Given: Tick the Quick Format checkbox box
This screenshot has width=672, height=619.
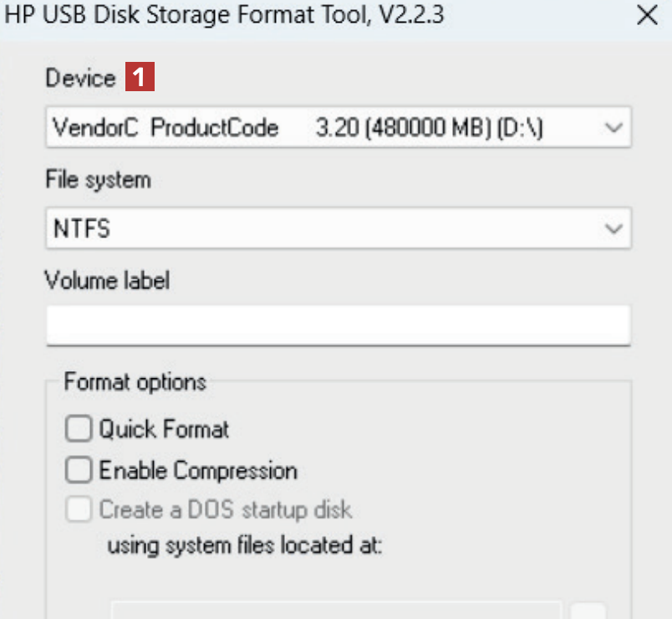Looking at the screenshot, I should point(79,430).
